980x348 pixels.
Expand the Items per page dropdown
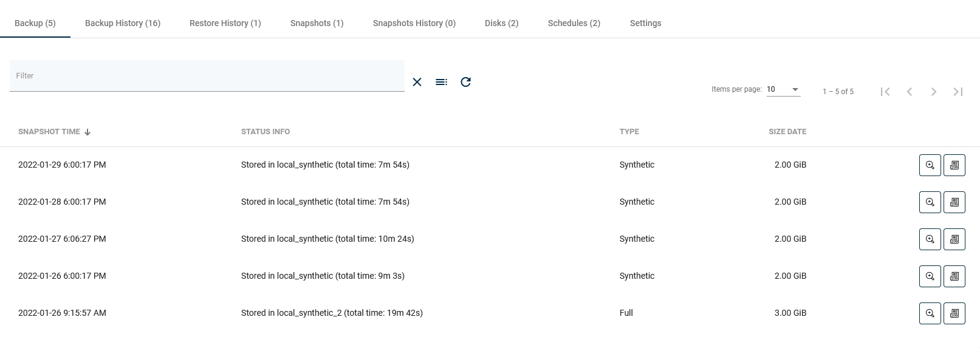click(x=783, y=89)
